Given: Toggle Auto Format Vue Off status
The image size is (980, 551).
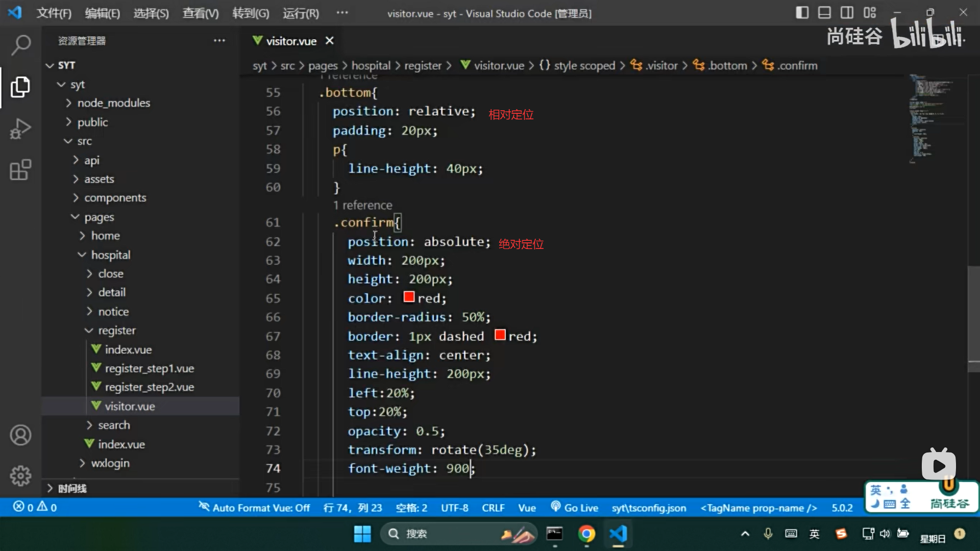Looking at the screenshot, I should [254, 508].
